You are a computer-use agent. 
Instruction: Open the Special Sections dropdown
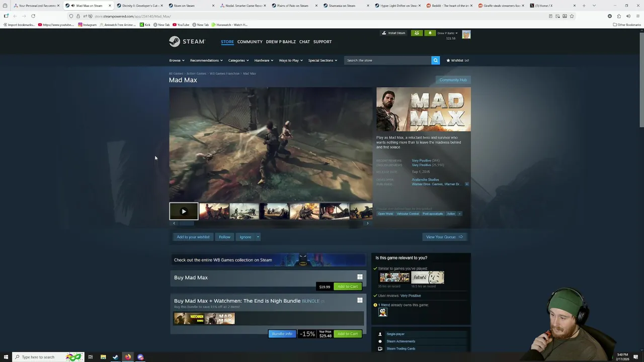click(323, 60)
